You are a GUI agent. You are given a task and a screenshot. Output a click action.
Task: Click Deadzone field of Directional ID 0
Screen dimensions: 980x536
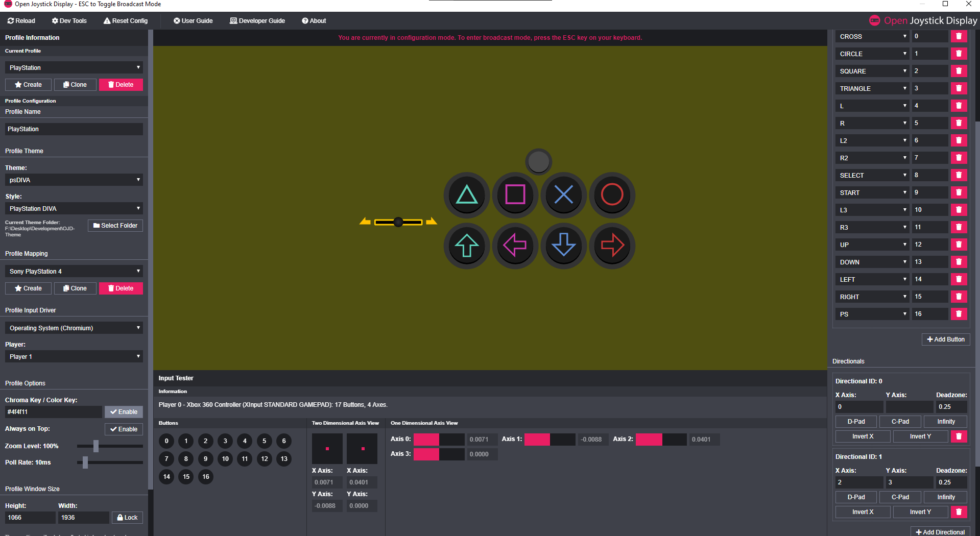(x=952, y=407)
